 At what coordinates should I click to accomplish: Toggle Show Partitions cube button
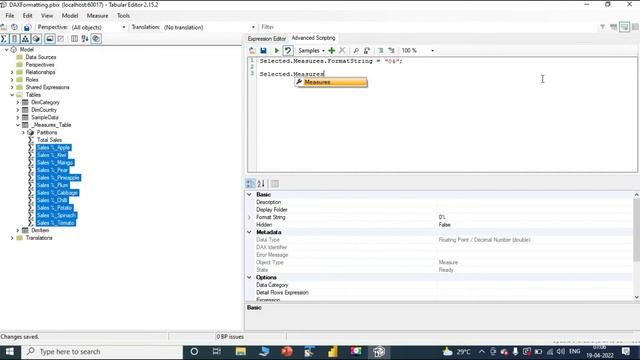click(x=36, y=39)
